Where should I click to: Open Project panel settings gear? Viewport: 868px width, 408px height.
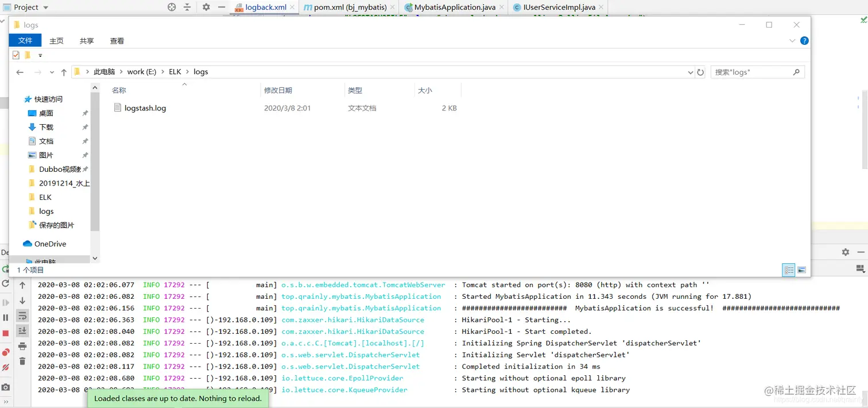point(206,7)
